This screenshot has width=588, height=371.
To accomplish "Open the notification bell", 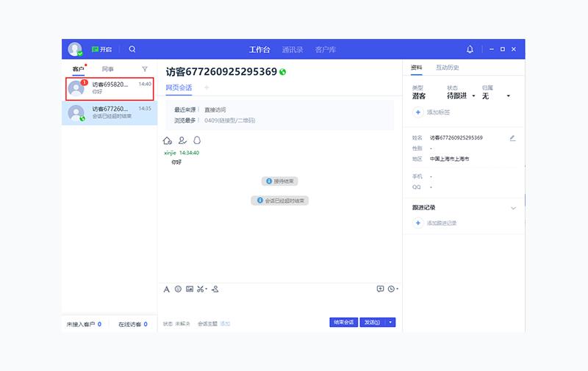I will [470, 49].
